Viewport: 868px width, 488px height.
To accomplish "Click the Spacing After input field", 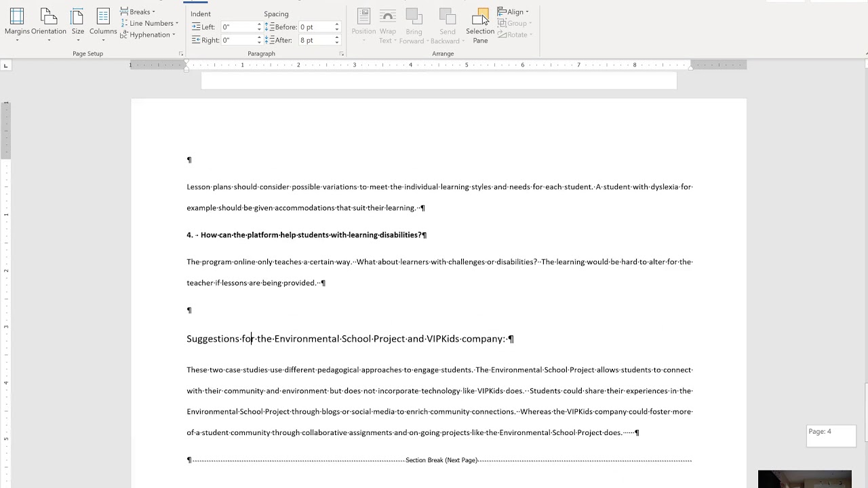I will coord(315,40).
